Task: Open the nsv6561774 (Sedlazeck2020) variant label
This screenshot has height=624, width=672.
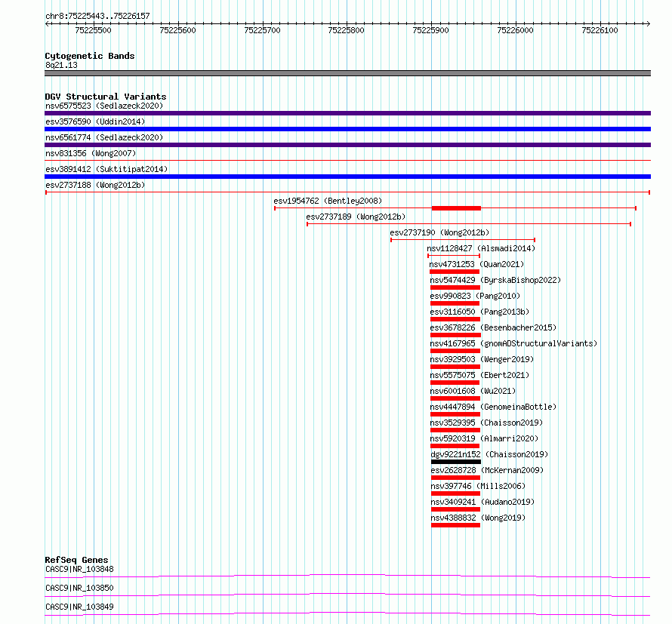Action: (104, 137)
